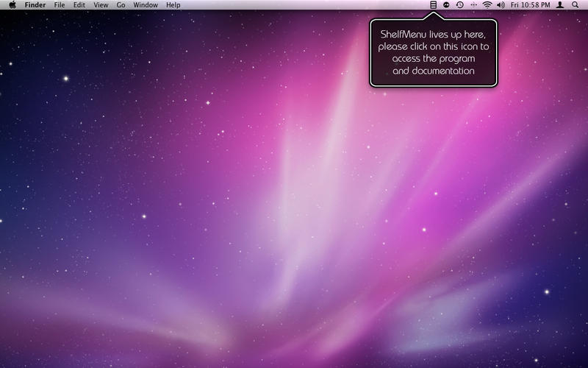This screenshot has height=368, width=588.
Task: Open Spotlight search magnifying glass
Action: [575, 5]
